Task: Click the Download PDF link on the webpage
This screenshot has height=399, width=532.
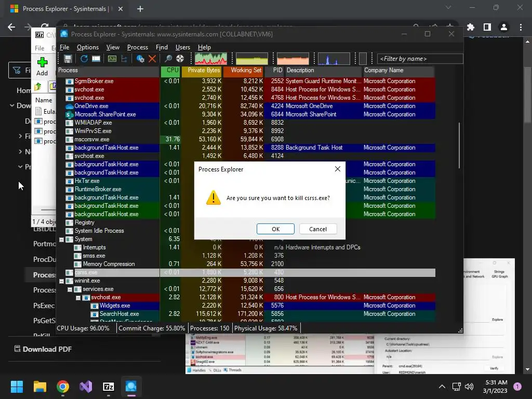Action: [43, 349]
